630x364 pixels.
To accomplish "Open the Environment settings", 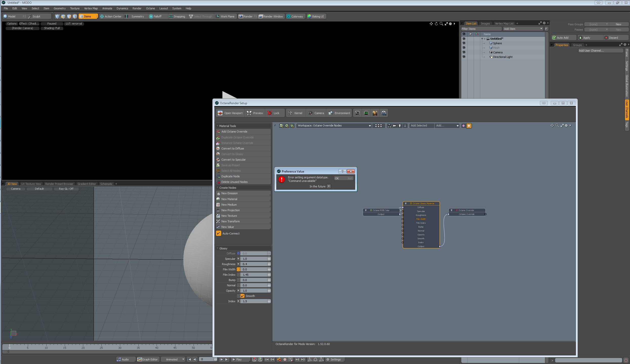I will tap(339, 113).
